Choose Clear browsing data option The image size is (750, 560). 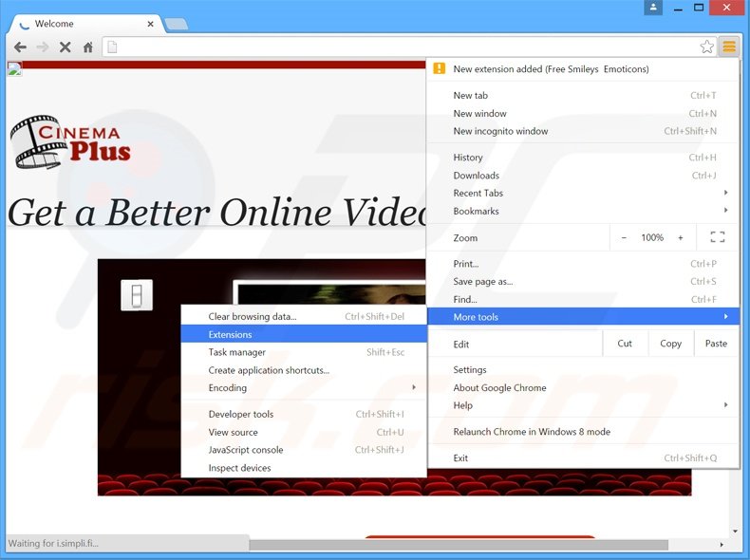click(x=304, y=317)
